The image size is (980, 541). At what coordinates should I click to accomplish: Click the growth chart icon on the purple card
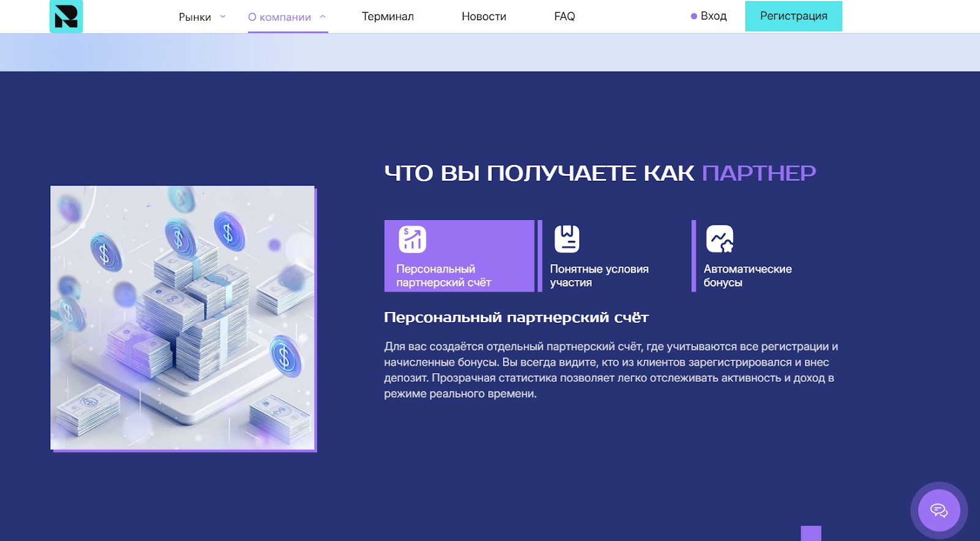click(412, 239)
